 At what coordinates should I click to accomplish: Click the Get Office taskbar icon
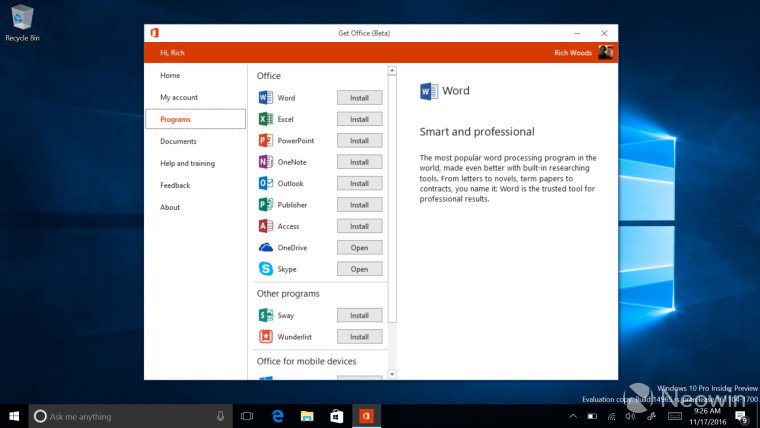366,416
